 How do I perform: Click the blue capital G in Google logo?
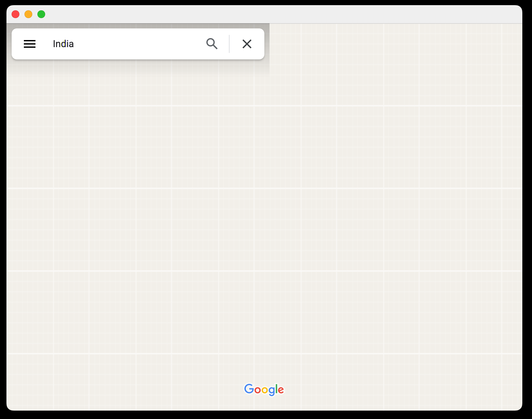(249, 389)
